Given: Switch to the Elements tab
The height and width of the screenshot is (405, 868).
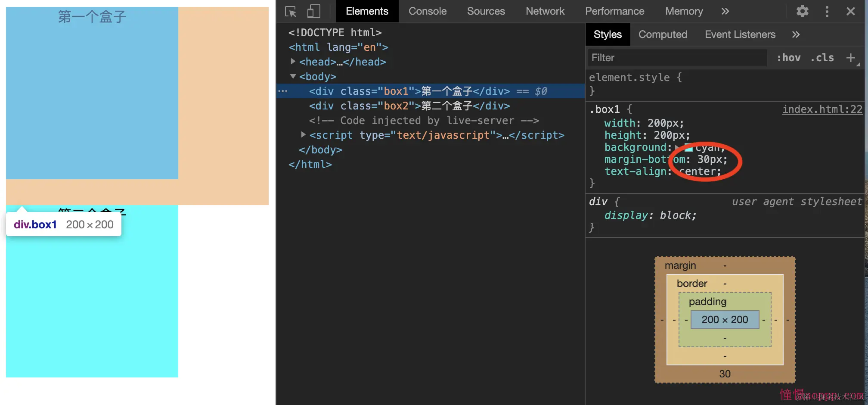Looking at the screenshot, I should tap(367, 11).
